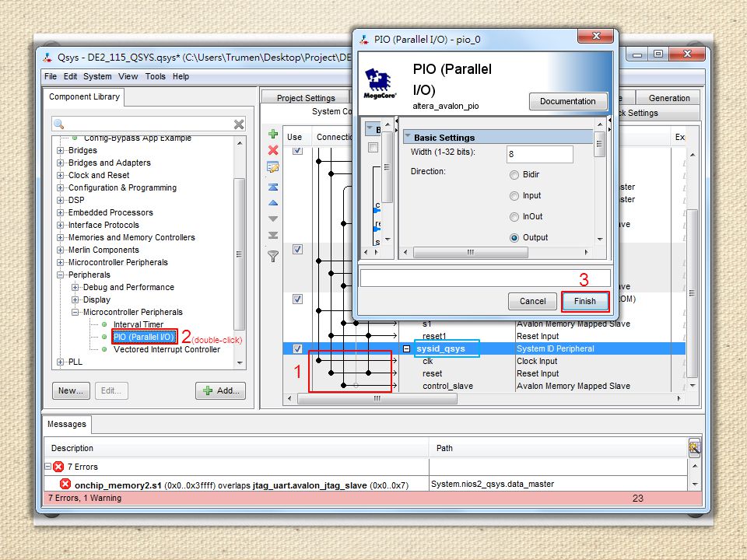The image size is (747, 560).
Task: Clear the Component Library search box
Action: pos(239,124)
